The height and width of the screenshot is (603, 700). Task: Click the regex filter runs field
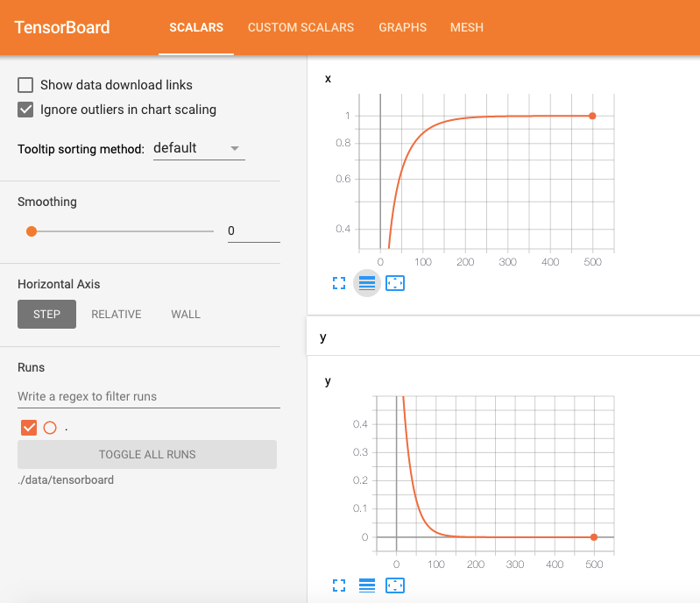pyautogui.click(x=149, y=397)
